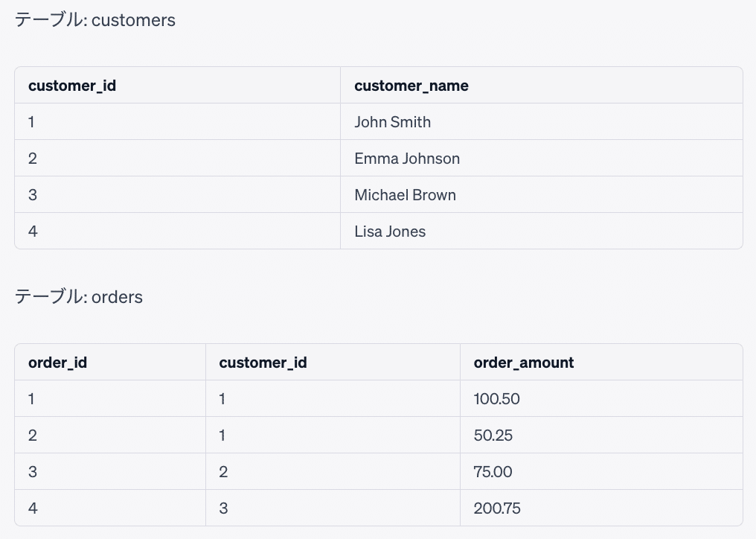Image resolution: width=756 pixels, height=539 pixels.
Task: Click customer_id value 2 beside Emma Johnson
Action: pos(33,159)
